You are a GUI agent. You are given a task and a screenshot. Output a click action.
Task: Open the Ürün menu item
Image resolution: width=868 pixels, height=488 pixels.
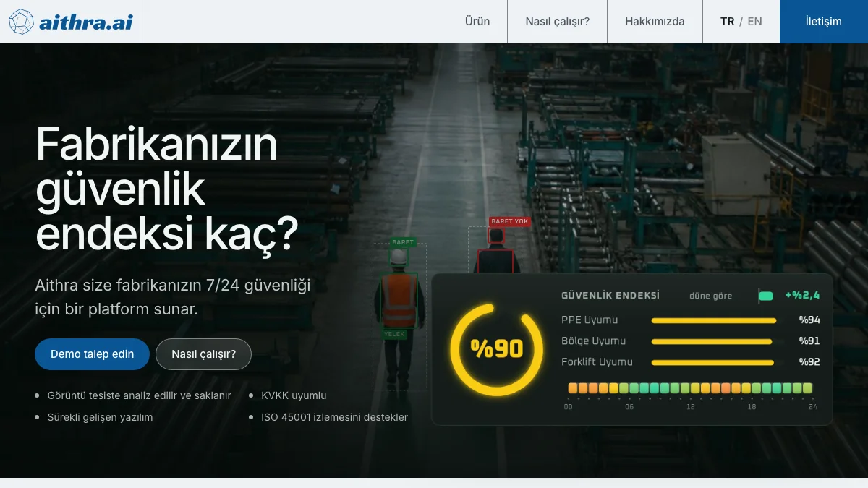(477, 22)
